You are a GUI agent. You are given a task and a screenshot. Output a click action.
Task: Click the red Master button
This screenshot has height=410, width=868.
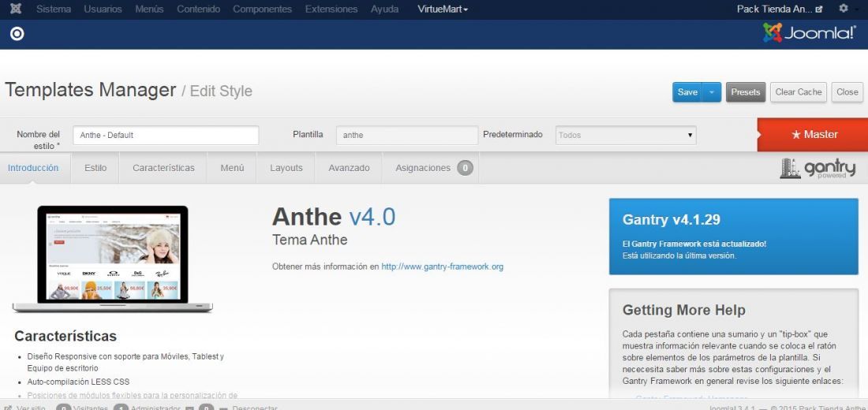click(x=812, y=135)
